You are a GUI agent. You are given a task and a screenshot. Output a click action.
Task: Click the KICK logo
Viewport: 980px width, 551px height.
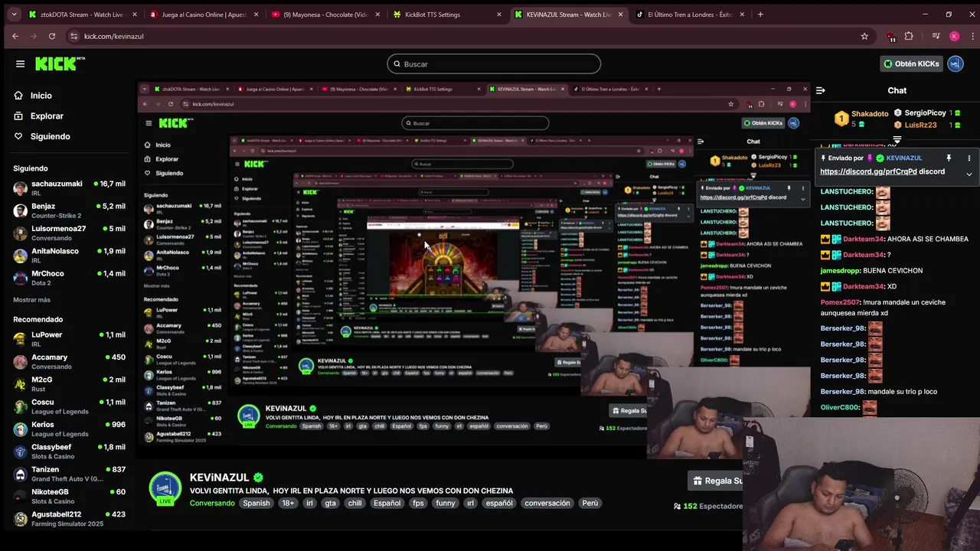59,64
